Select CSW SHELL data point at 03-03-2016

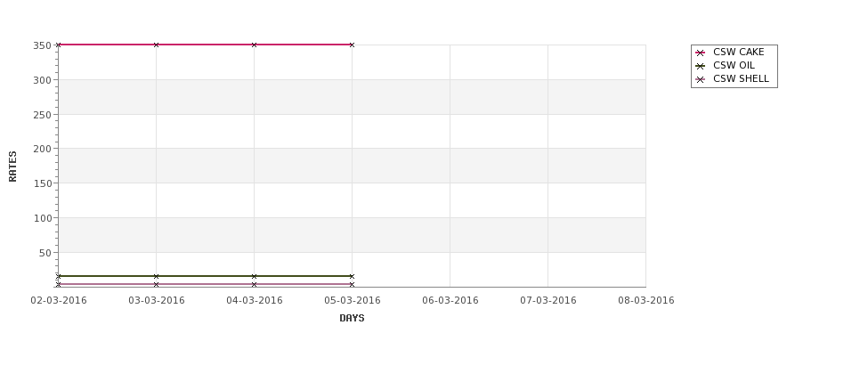pyautogui.click(x=156, y=285)
